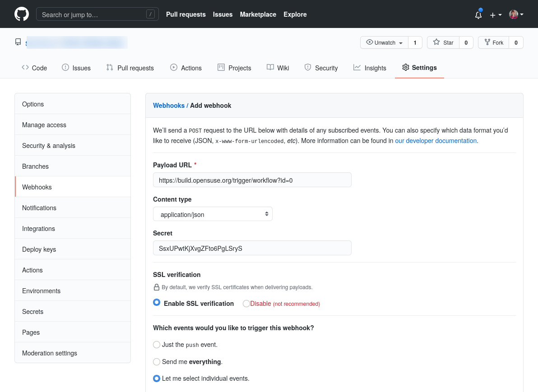The image size is (538, 392).
Task: Open the Actions tab play icon
Action: pos(173,67)
